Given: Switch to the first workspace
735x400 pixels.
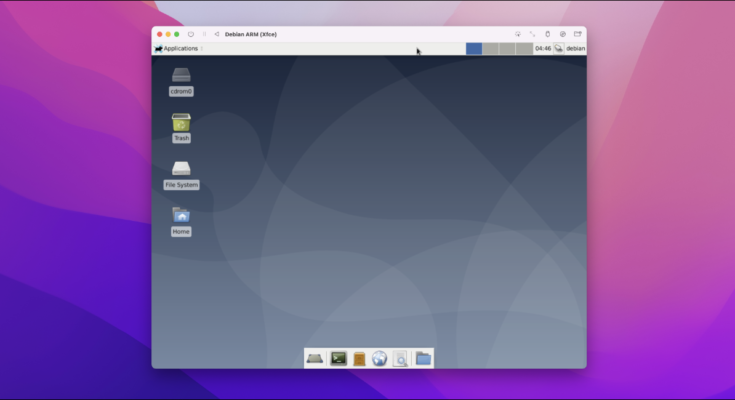Looking at the screenshot, I should pyautogui.click(x=474, y=48).
